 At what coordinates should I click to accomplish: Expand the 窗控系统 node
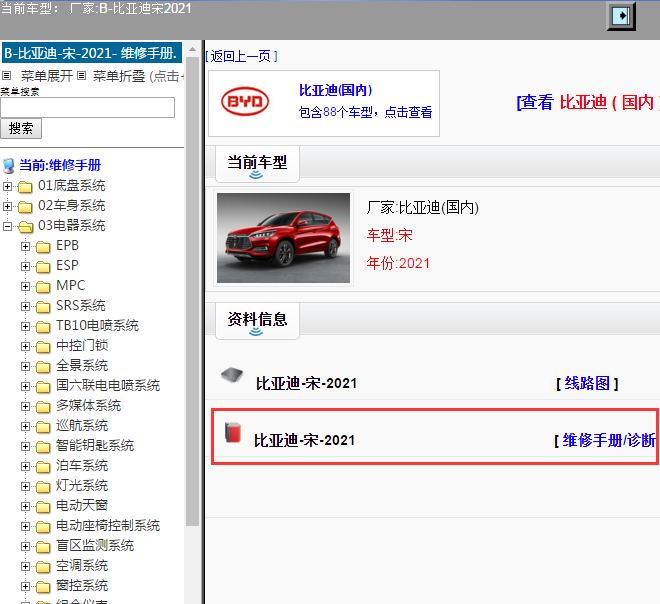25,586
